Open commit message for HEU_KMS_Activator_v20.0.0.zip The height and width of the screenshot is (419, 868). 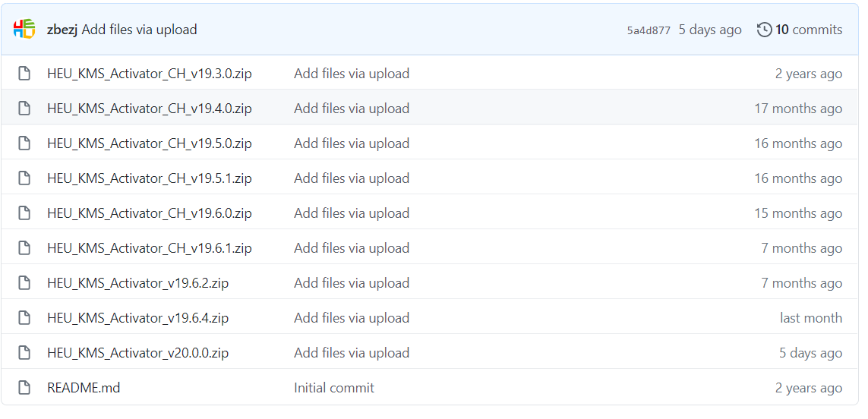[x=352, y=352]
